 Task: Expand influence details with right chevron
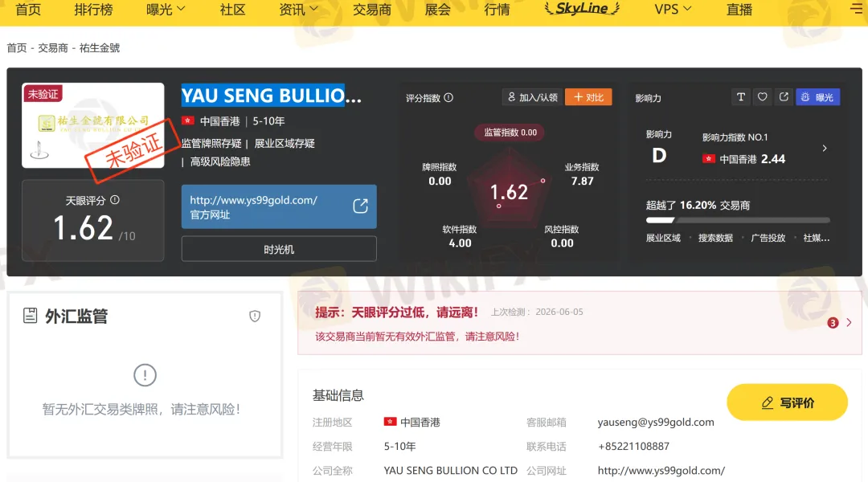point(825,149)
